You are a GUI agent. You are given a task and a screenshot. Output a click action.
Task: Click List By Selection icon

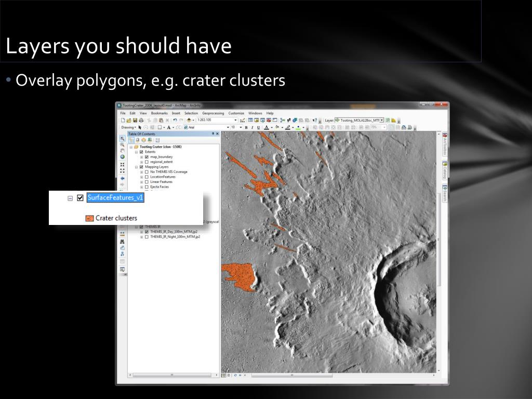click(x=150, y=140)
